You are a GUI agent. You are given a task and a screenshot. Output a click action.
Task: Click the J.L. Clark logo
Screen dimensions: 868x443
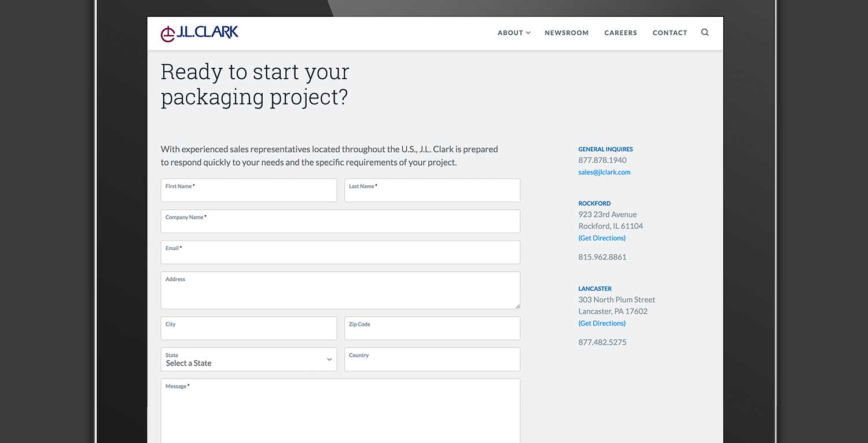click(x=200, y=33)
